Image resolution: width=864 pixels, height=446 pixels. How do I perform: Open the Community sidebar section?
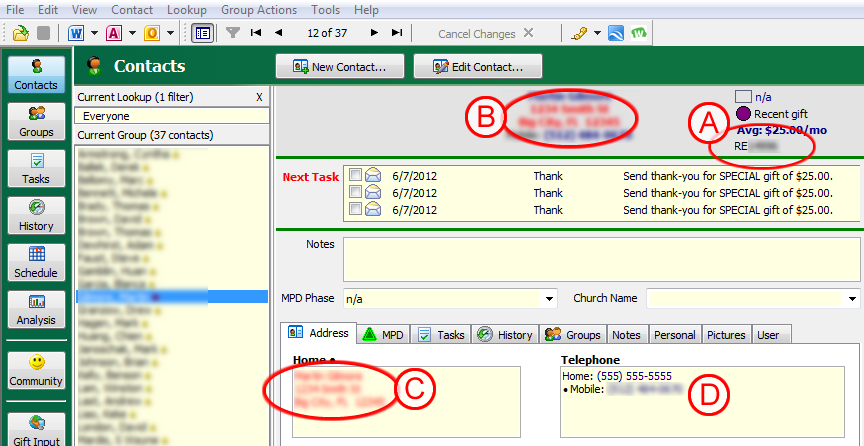(36, 367)
